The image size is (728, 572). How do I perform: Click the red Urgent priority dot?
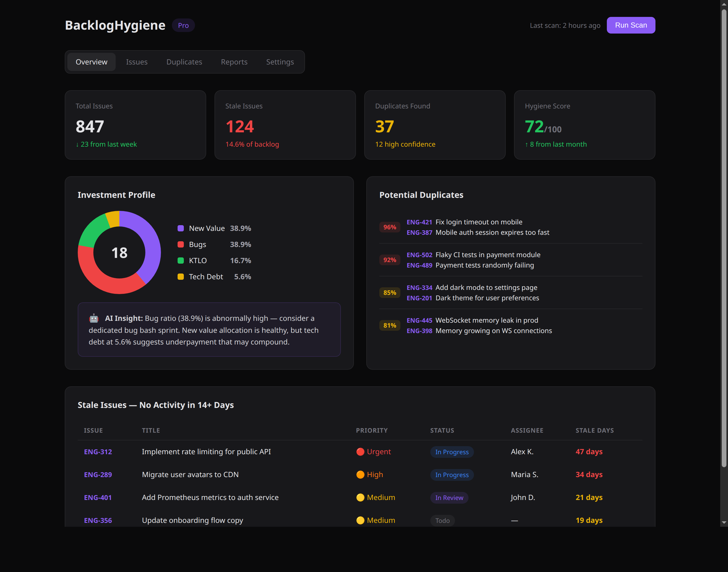pos(360,452)
